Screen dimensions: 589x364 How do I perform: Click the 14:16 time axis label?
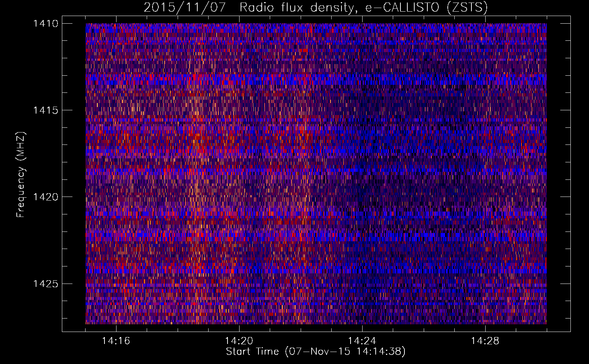click(x=116, y=341)
